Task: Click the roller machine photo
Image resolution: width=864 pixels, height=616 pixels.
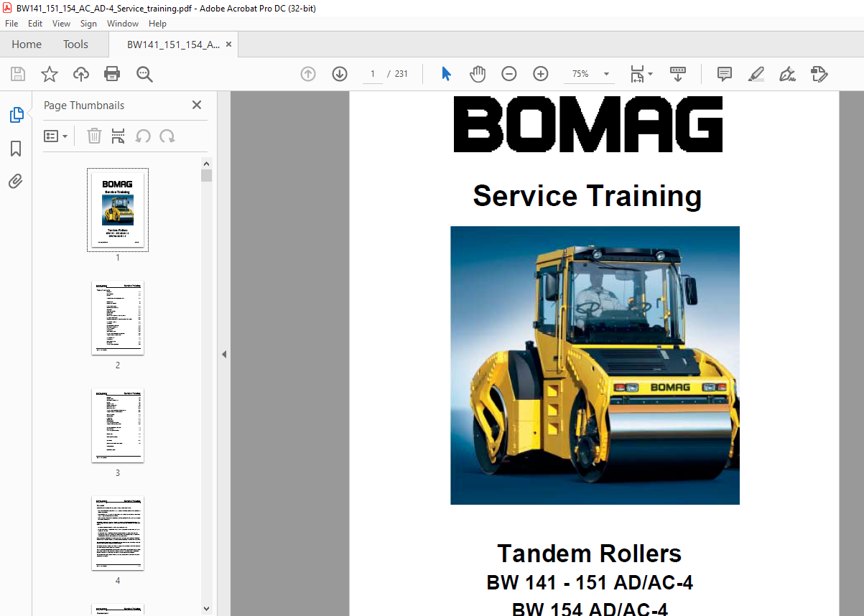Action: pos(595,365)
